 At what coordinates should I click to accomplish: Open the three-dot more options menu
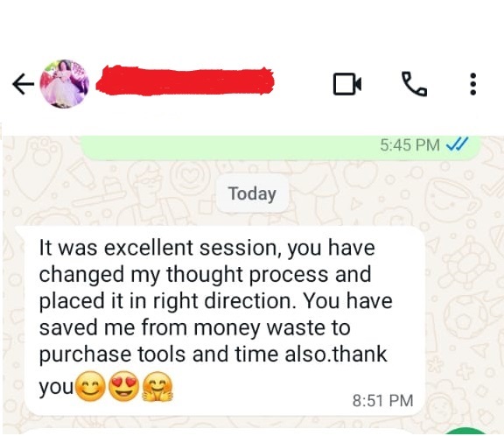coord(472,84)
